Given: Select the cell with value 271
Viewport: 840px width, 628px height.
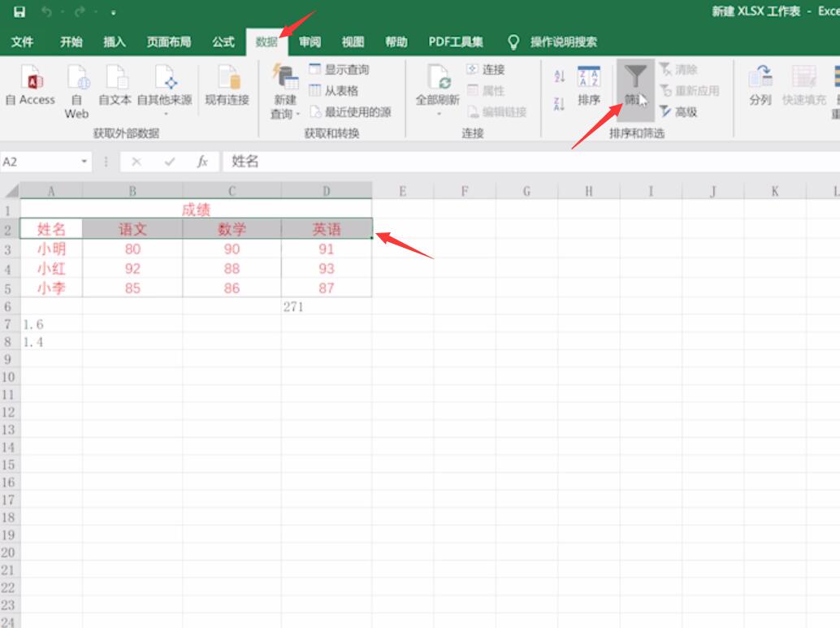Looking at the screenshot, I should pyautogui.click(x=327, y=306).
